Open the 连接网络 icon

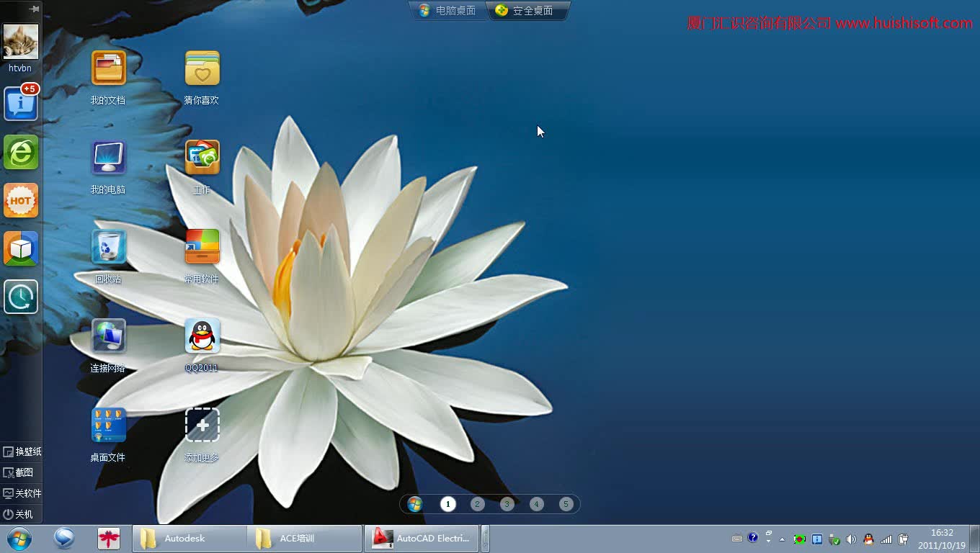(109, 336)
